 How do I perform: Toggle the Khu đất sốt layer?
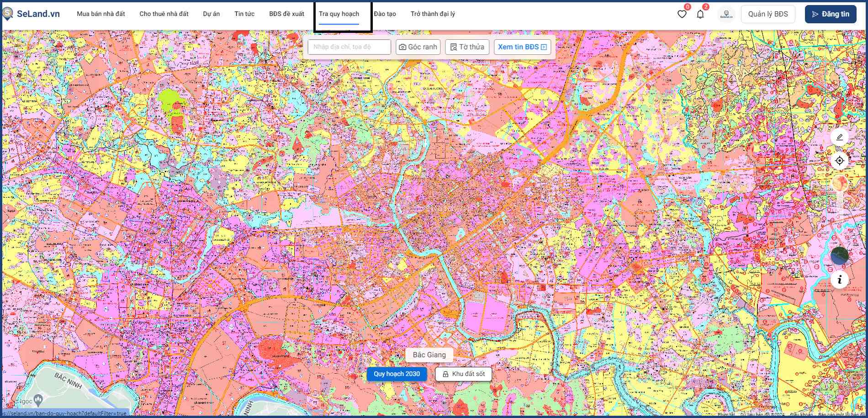[x=463, y=374]
